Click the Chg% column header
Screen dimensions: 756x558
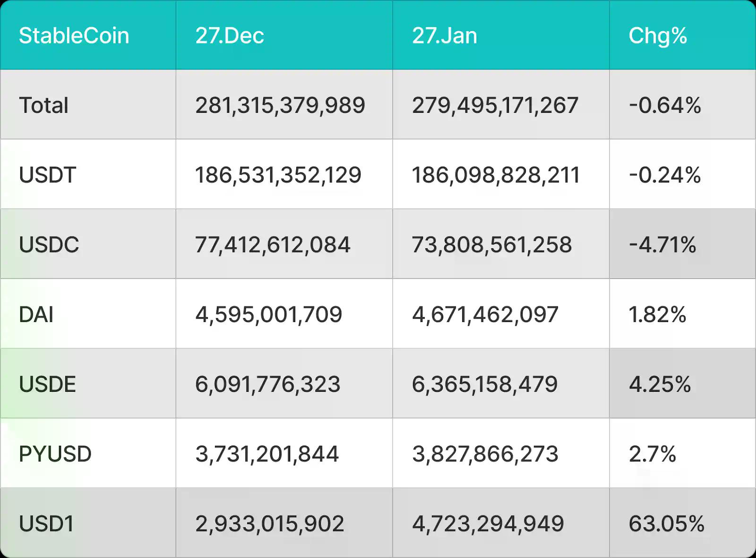(x=658, y=35)
